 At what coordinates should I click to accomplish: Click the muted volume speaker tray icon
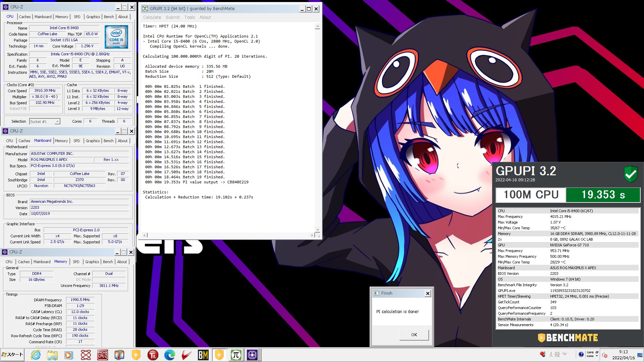605,355
